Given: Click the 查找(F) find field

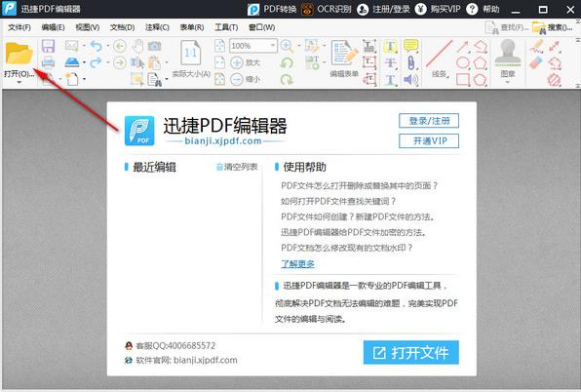Looking at the screenshot, I should tap(507, 27).
